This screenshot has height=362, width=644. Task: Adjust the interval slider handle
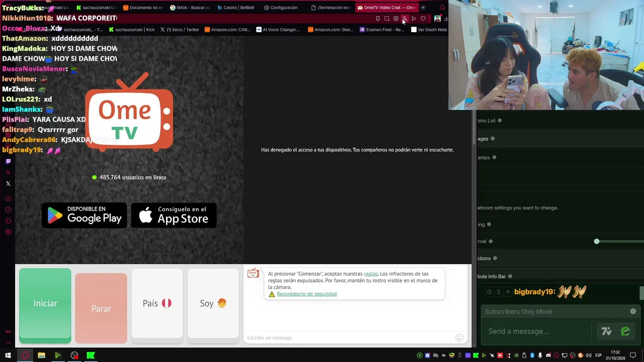tap(597, 241)
